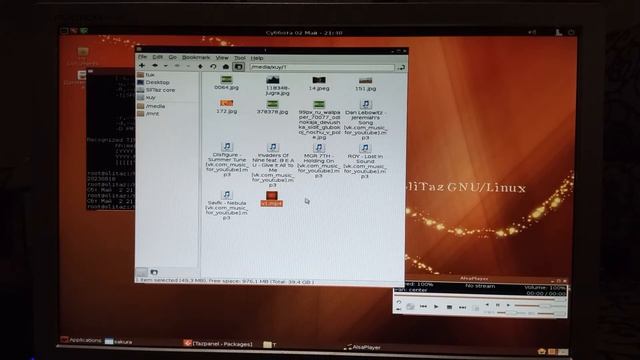This screenshot has height=360, width=640.
Task: Click previous track in AlsaPlayer
Action: click(x=423, y=306)
